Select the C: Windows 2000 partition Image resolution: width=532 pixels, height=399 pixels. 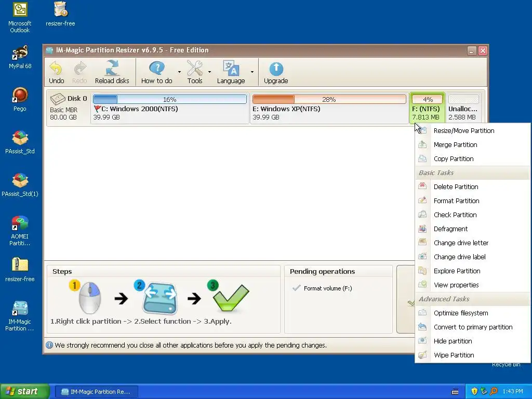170,108
